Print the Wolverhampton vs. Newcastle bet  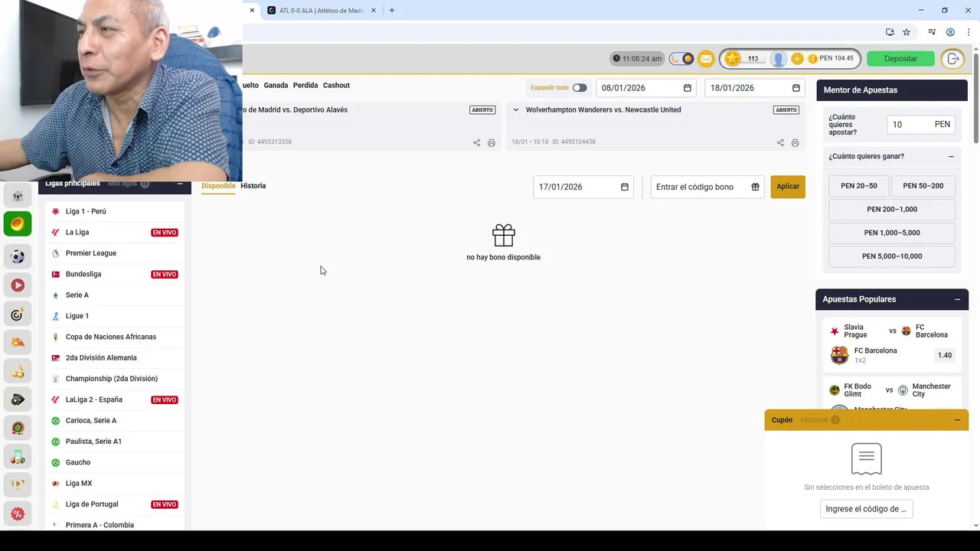795,142
